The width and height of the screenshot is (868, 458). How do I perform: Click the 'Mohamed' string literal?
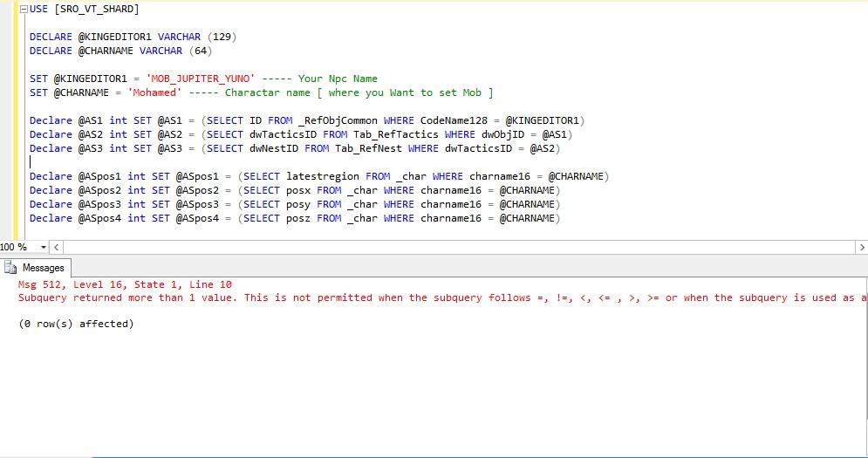(155, 92)
